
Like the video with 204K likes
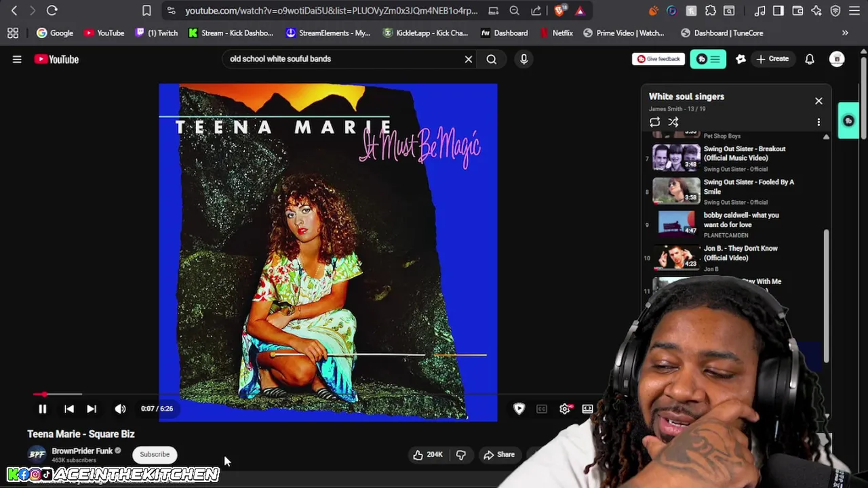(x=427, y=455)
